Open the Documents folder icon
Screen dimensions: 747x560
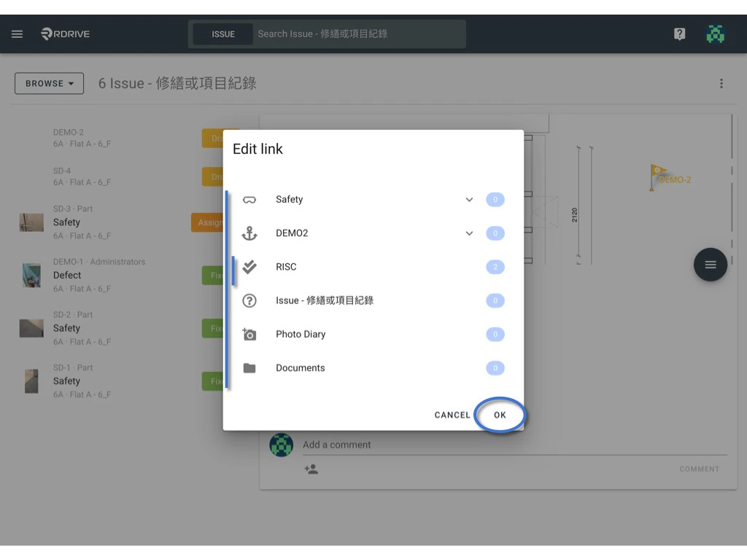(249, 367)
